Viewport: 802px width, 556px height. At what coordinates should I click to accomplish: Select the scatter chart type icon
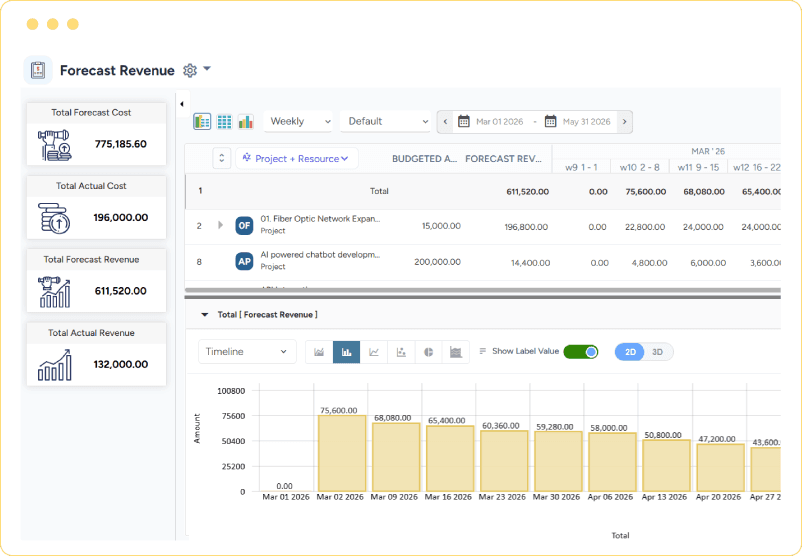coord(401,352)
